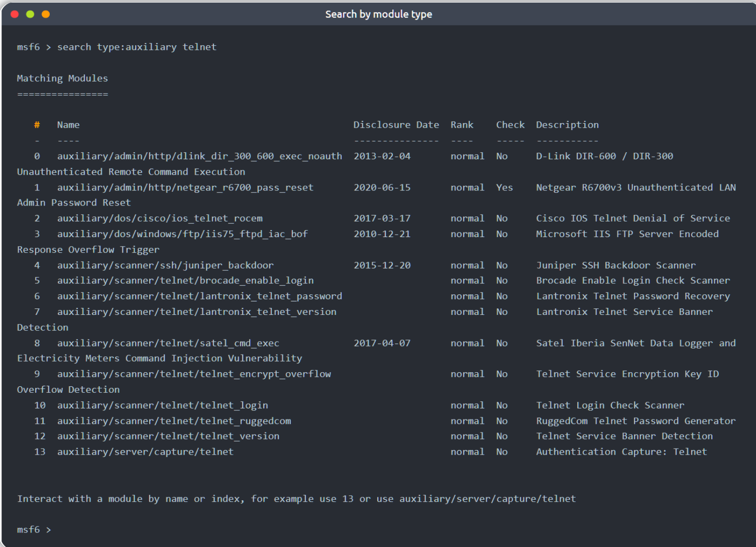Image resolution: width=756 pixels, height=547 pixels.
Task: Select module auxiliary/dos/cisco/ios_telnet_rocem
Action: 160,218
